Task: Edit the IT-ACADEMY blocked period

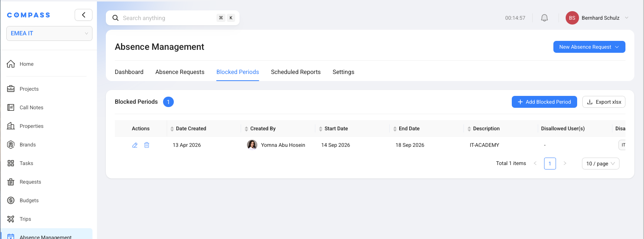Action: [135, 145]
